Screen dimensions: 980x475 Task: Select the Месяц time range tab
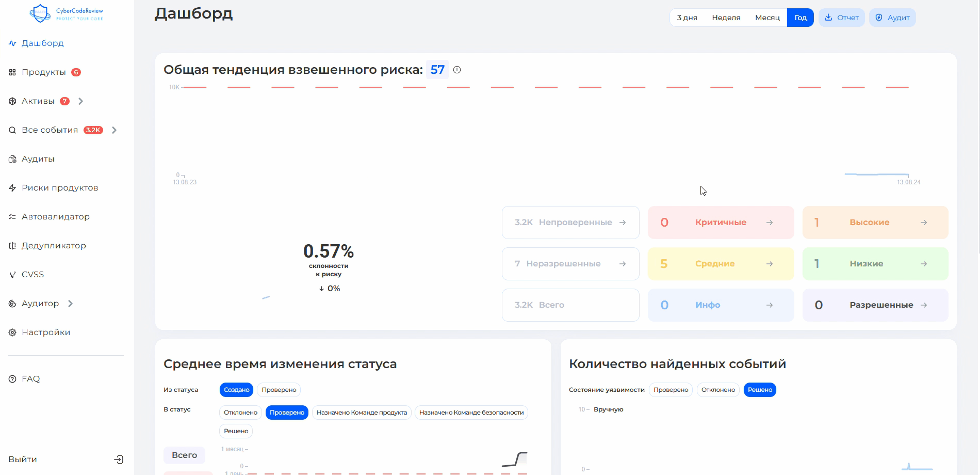coord(767,18)
